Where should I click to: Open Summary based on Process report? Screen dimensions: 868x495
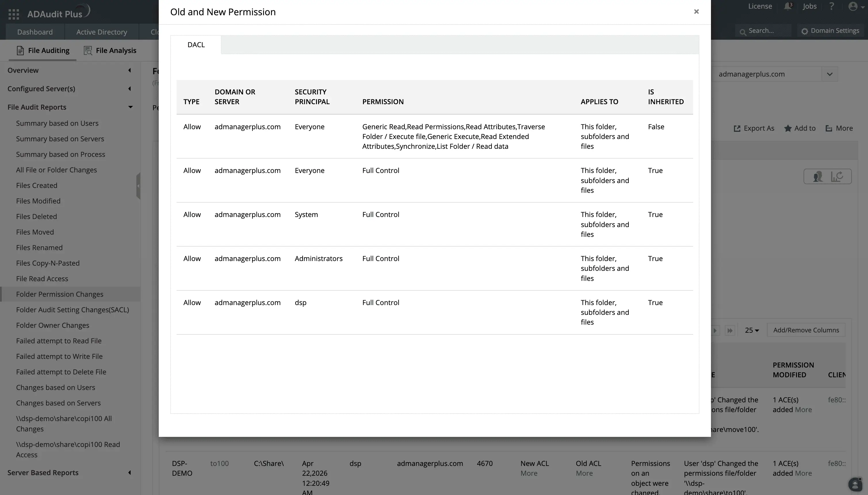(x=60, y=155)
